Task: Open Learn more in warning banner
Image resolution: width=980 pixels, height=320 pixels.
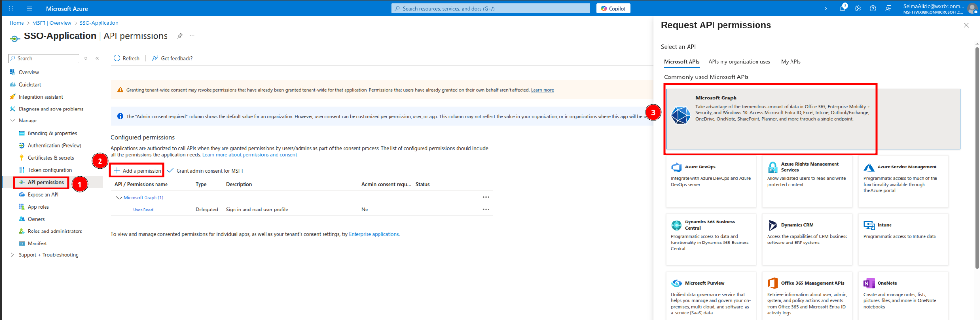Action: coord(542,90)
